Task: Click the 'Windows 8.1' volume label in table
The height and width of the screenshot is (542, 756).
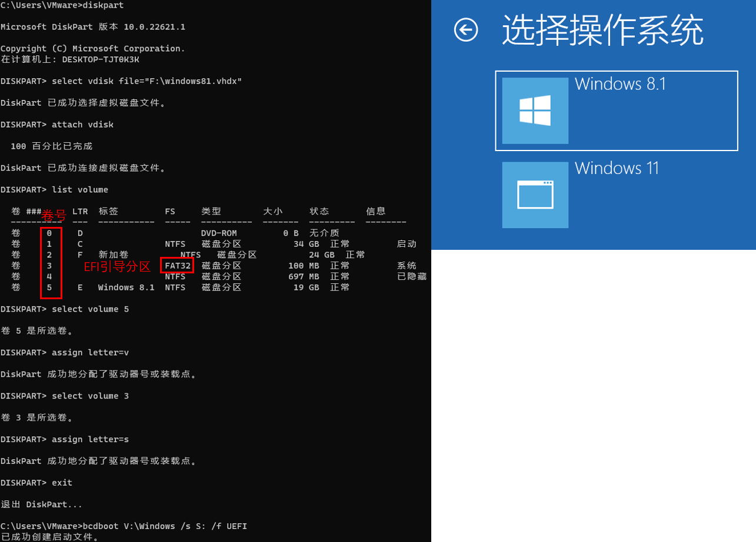Action: click(x=126, y=287)
